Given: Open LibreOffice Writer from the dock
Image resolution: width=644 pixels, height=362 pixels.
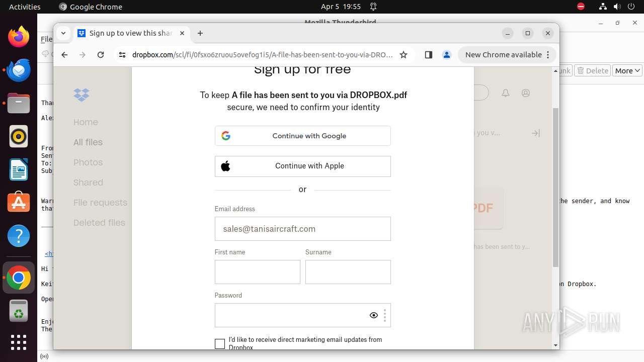Looking at the screenshot, I should point(19,169).
